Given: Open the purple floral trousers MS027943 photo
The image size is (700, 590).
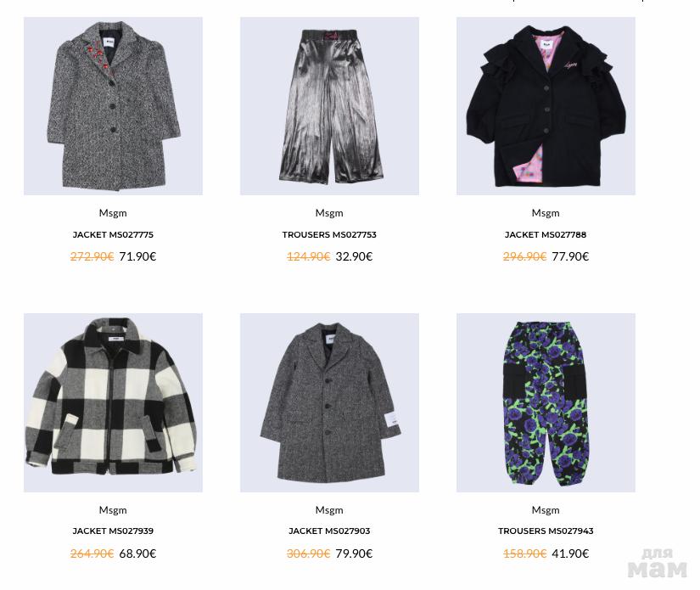Looking at the screenshot, I should [x=546, y=402].
